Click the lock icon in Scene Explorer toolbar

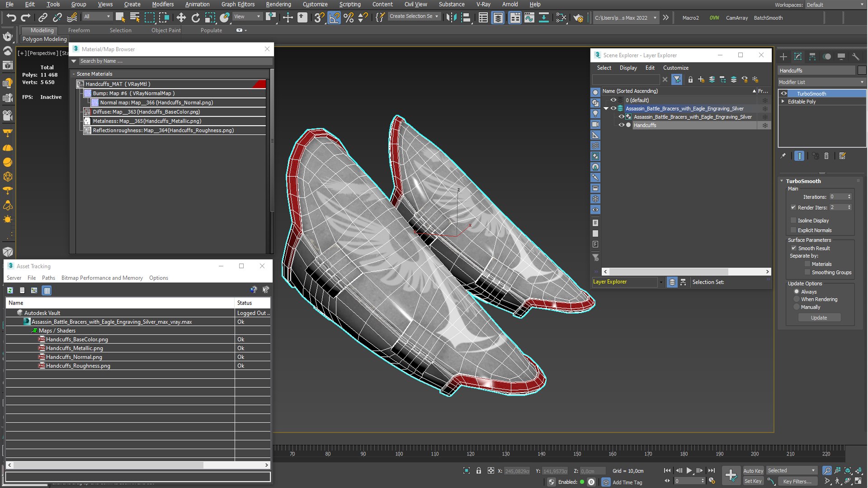click(x=690, y=80)
